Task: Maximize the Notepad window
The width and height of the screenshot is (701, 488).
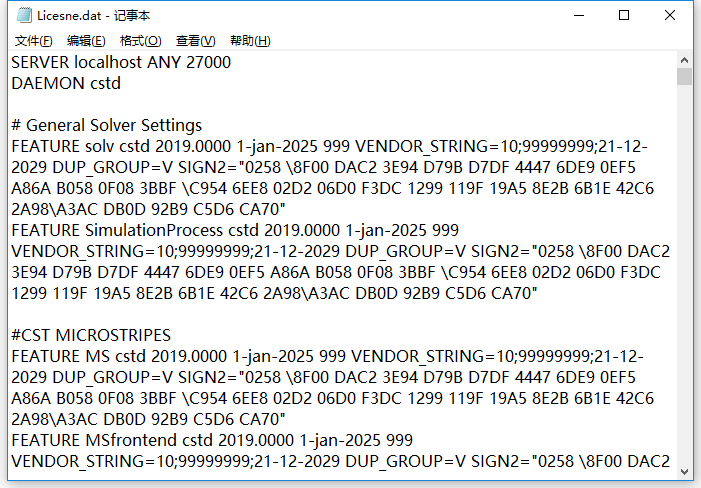Action: click(624, 16)
